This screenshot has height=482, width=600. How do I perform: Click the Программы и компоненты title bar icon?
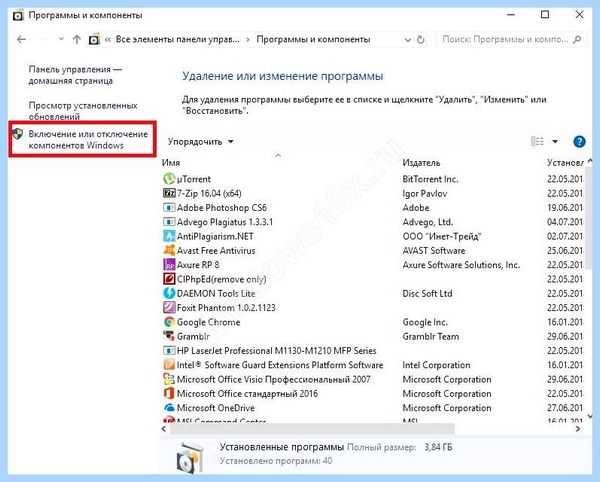point(18,15)
